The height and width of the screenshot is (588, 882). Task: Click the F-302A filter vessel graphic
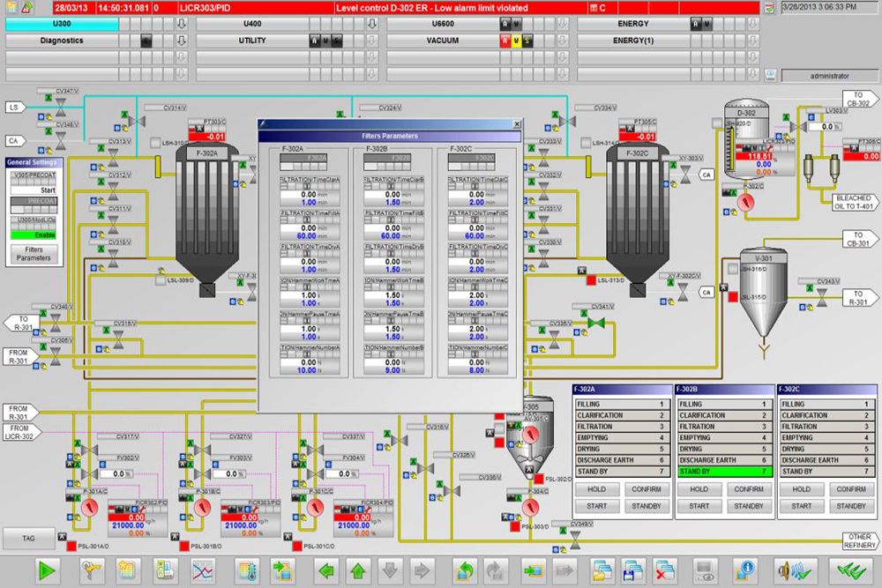[208, 216]
